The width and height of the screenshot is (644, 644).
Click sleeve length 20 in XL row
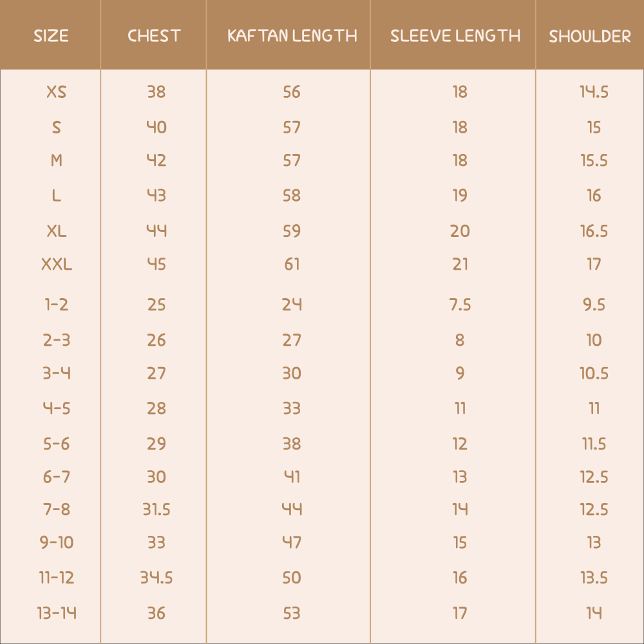[460, 231]
